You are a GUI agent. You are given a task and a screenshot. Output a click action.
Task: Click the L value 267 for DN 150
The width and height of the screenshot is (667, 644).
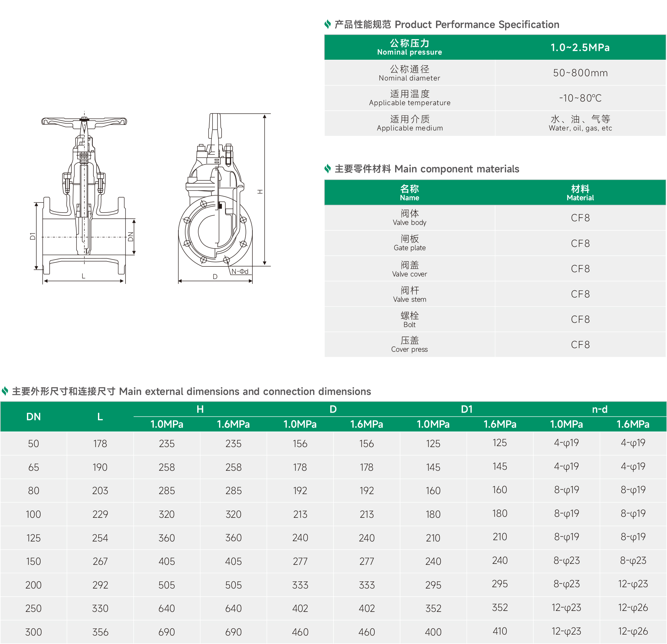[100, 561]
